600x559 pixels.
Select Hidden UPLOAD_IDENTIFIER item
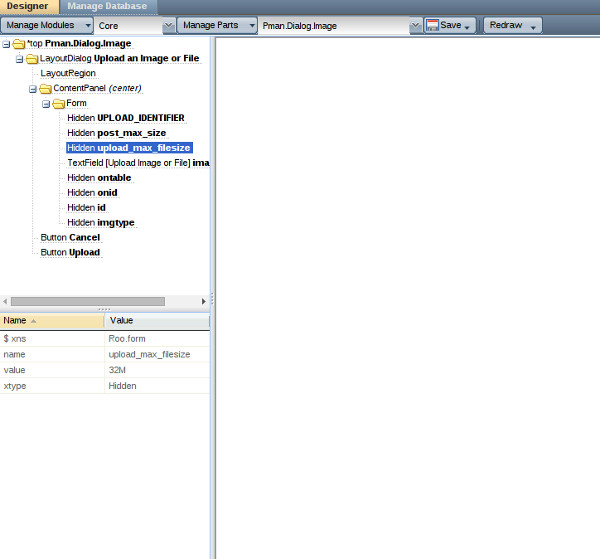click(x=126, y=118)
